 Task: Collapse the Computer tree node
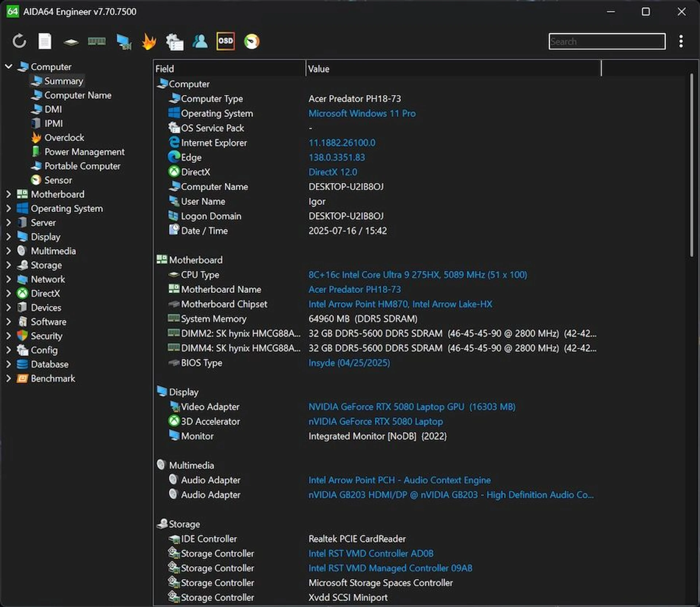[x=9, y=66]
